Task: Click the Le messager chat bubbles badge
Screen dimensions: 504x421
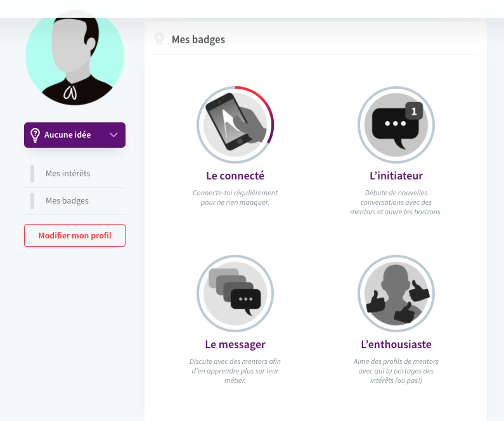Action: pyautogui.click(x=235, y=293)
